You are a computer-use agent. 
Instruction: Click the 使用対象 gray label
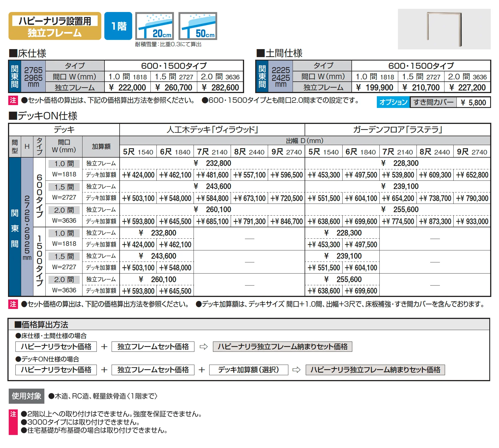pyautogui.click(x=27, y=396)
